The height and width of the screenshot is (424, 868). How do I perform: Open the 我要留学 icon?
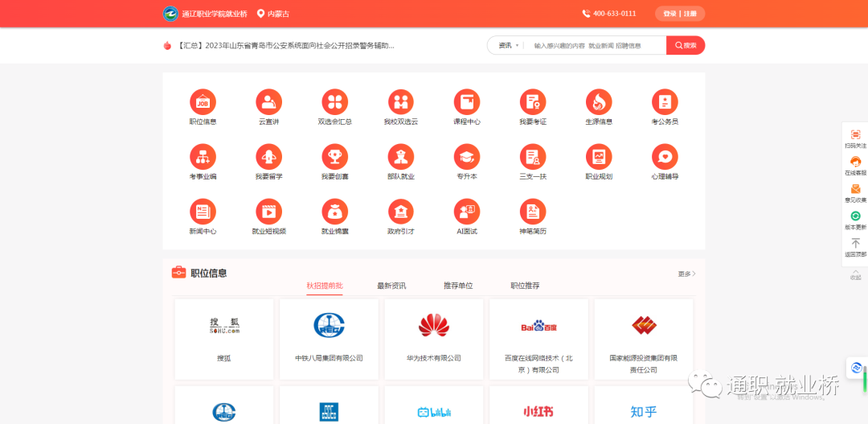pyautogui.click(x=268, y=157)
